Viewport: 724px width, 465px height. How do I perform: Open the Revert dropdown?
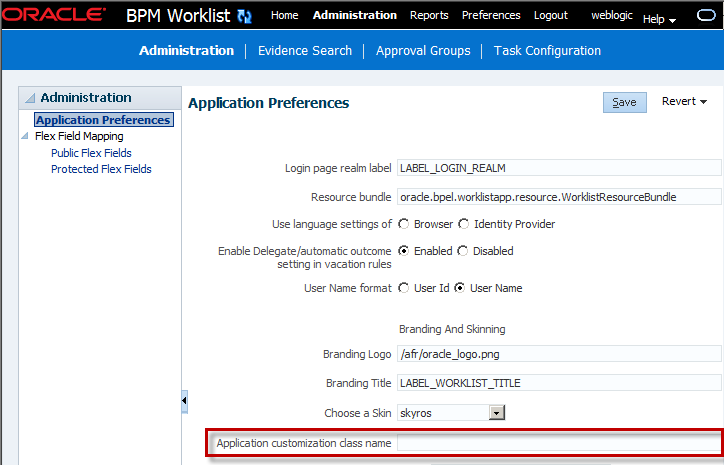coord(684,101)
